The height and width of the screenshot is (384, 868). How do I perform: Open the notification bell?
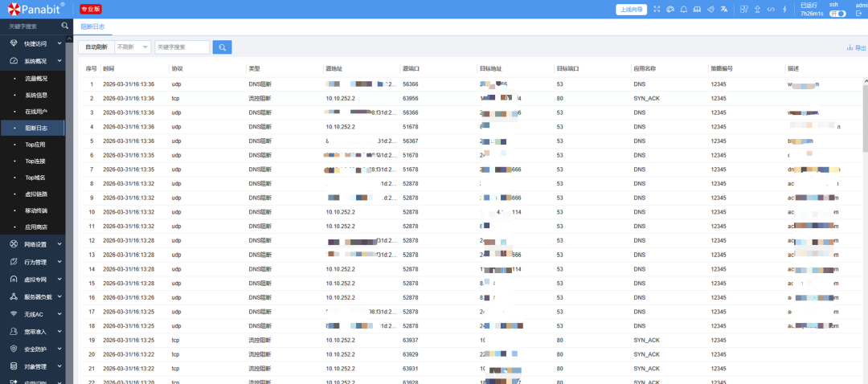684,10
